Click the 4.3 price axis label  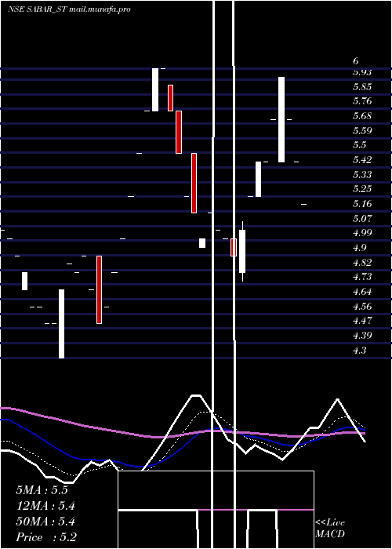click(360, 350)
